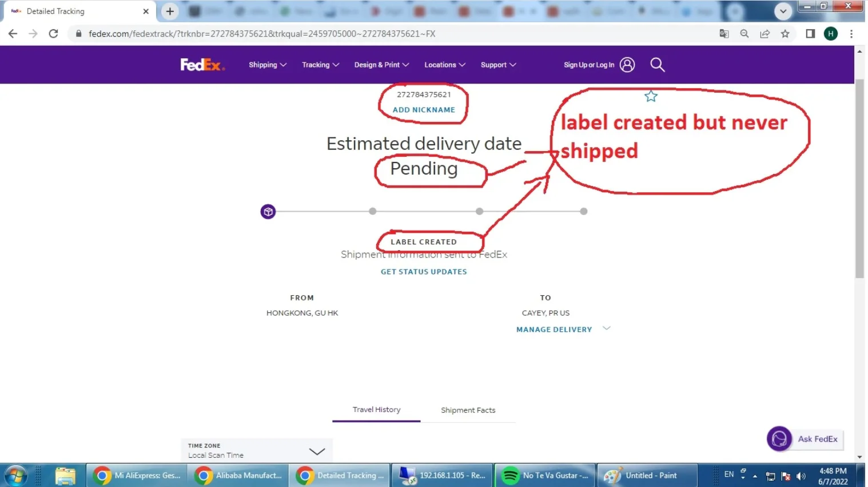
Task: Open the browser zoom magnifier icon
Action: coord(744,34)
